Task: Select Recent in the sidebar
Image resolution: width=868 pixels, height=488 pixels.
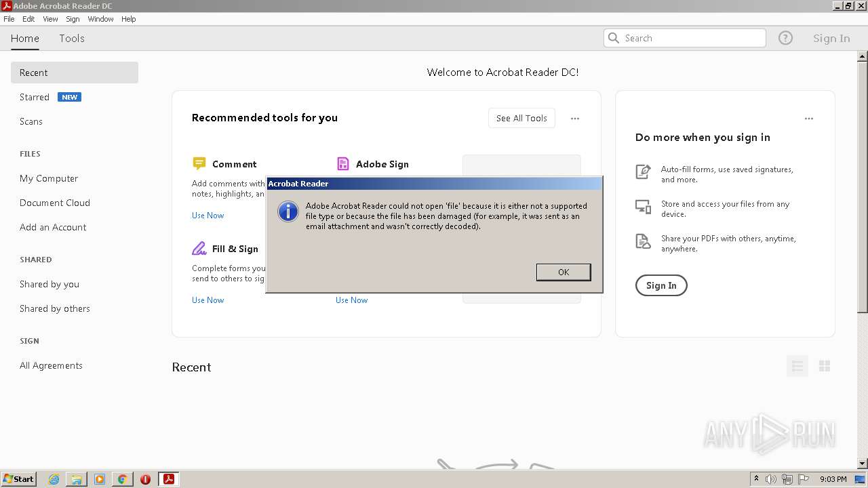Action: [75, 73]
